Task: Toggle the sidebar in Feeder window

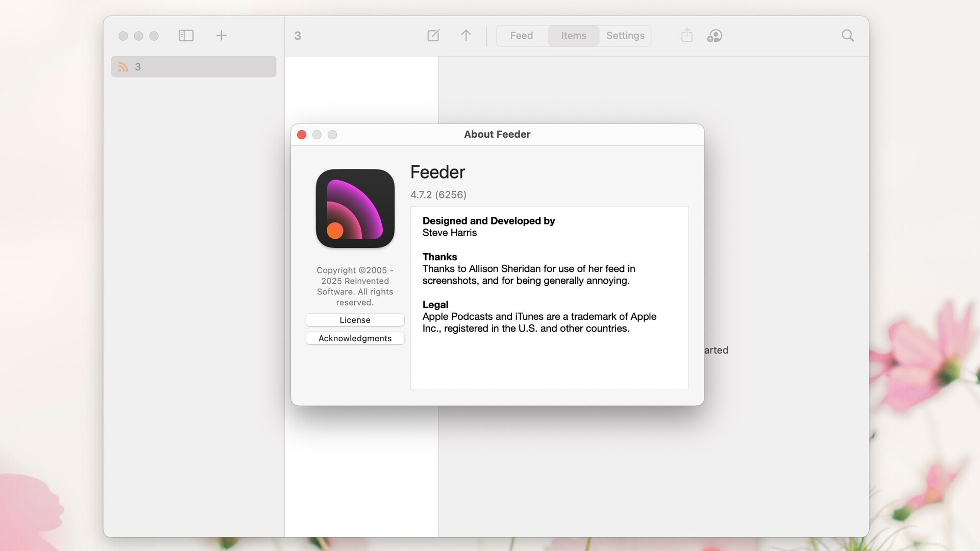Action: tap(186, 36)
